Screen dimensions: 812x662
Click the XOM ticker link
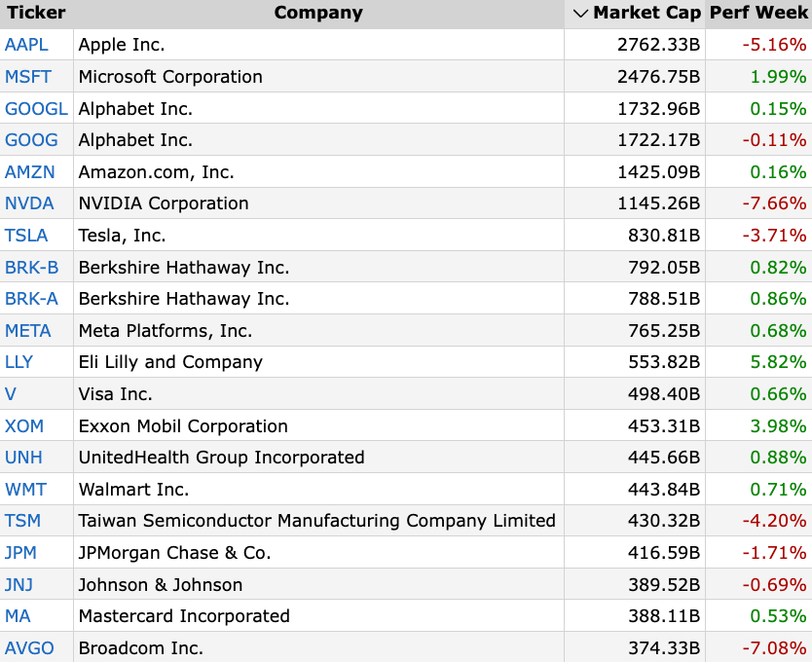tap(24, 426)
